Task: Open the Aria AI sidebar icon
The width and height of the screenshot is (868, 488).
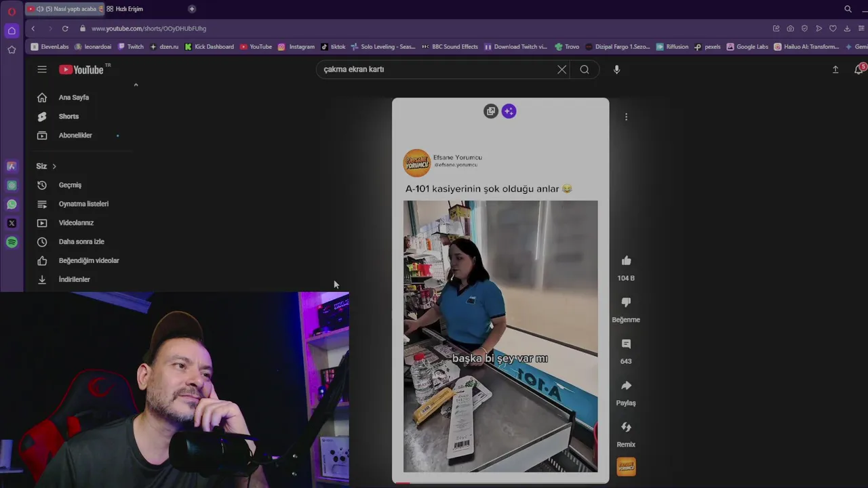Action: 12,166
